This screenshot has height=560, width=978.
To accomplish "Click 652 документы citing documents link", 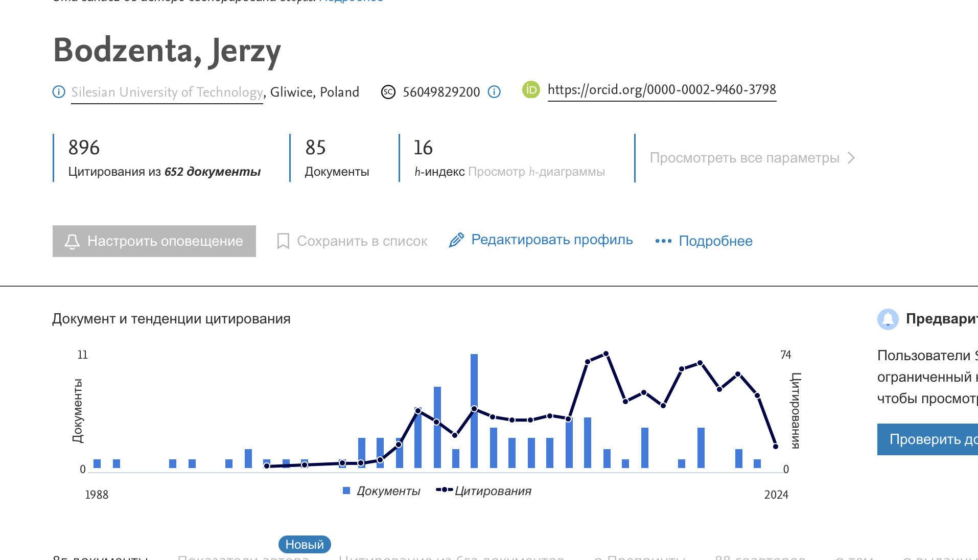I will point(213,172).
